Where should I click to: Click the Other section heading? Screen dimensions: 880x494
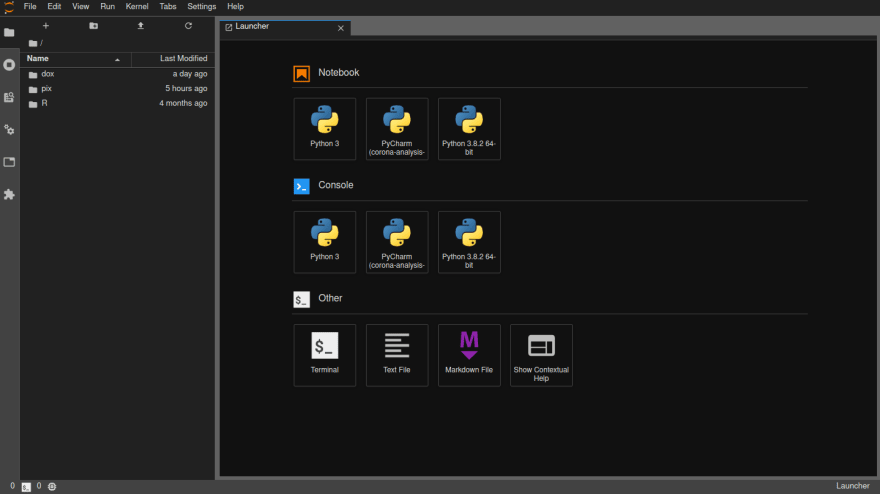pyautogui.click(x=330, y=299)
